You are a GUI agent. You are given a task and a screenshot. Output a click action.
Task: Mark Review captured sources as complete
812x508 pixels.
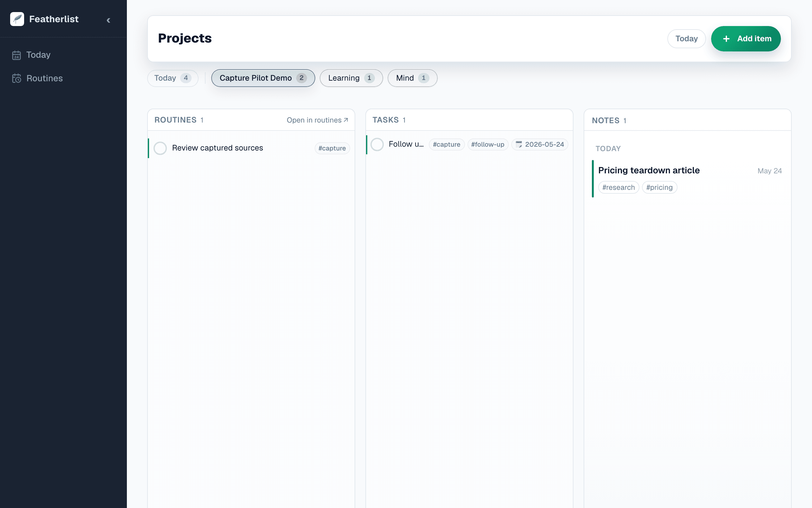point(160,148)
